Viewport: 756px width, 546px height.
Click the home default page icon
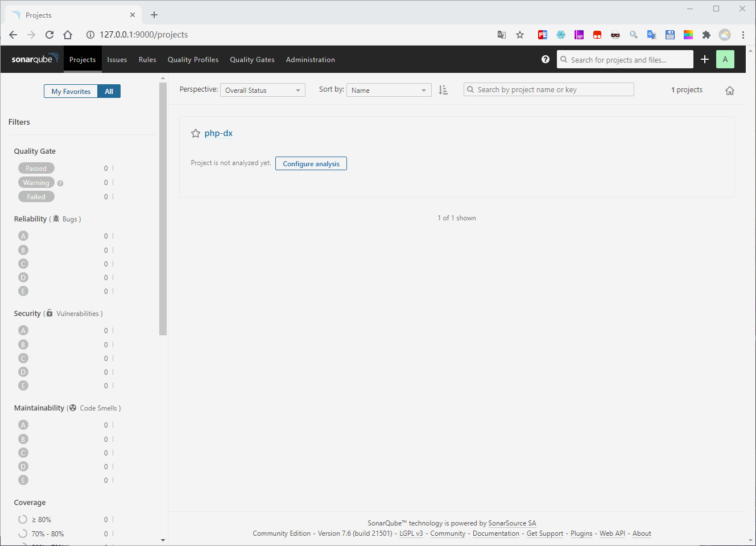click(x=730, y=91)
